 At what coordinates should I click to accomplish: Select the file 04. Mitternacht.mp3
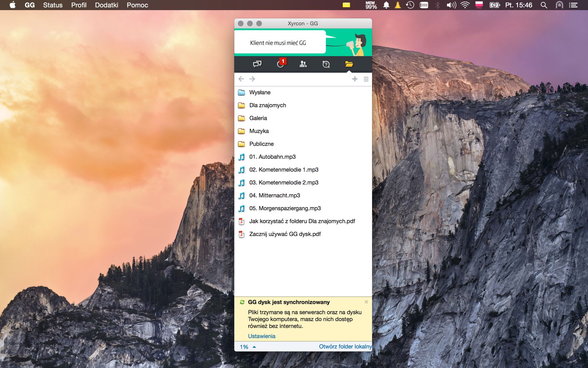pyautogui.click(x=303, y=195)
